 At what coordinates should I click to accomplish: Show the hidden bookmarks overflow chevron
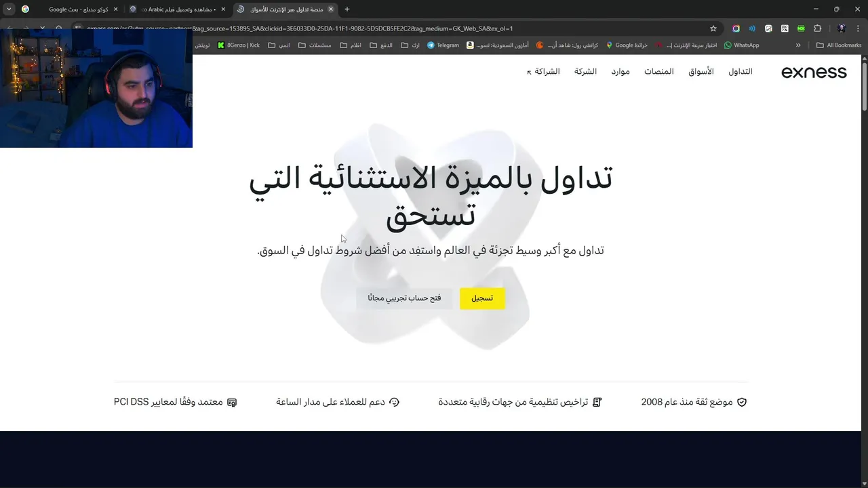(798, 45)
